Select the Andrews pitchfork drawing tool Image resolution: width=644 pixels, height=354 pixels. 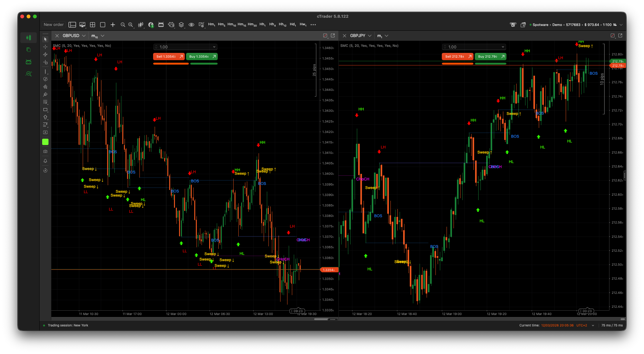click(45, 94)
